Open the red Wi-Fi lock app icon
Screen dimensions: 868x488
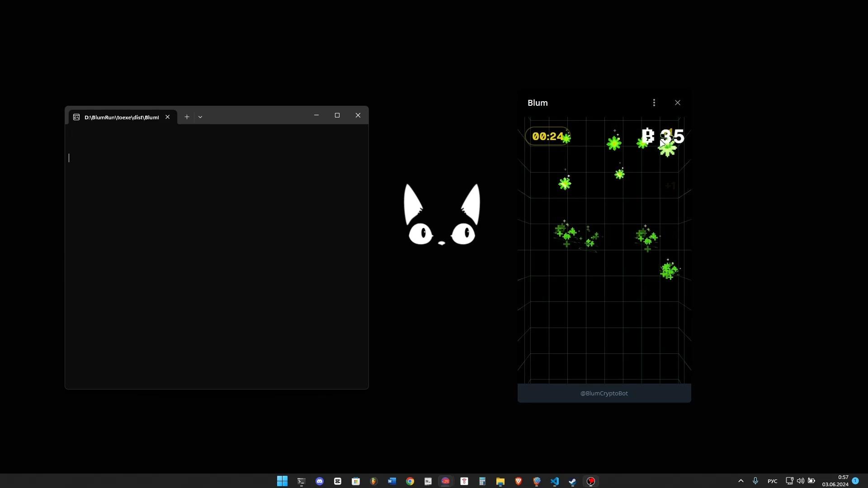point(464,481)
